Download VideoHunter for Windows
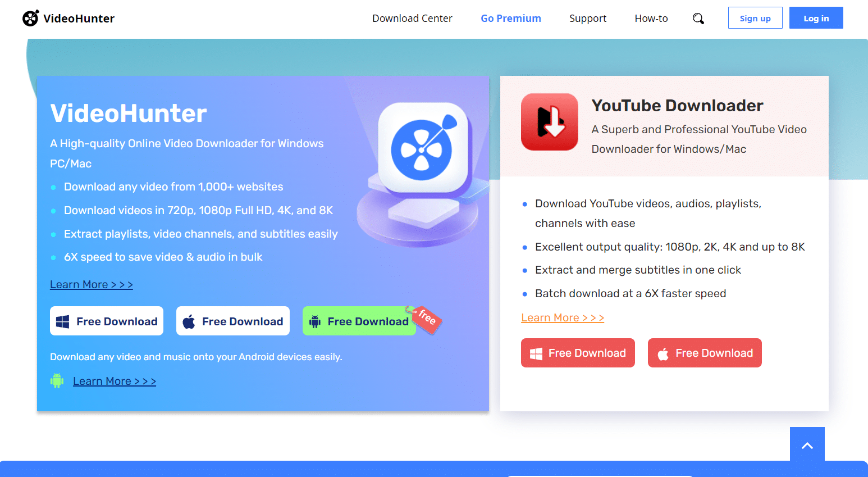 tap(107, 321)
